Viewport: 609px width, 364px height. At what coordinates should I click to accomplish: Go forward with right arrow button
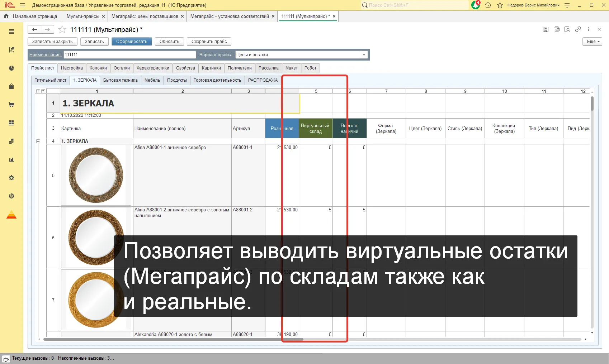pyautogui.click(x=47, y=29)
